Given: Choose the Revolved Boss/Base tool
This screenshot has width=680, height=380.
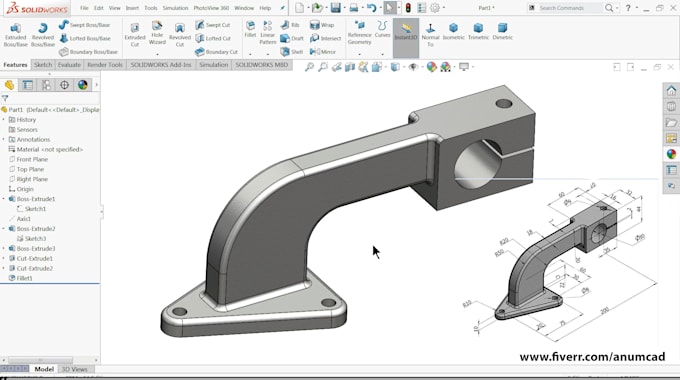Looking at the screenshot, I should click(43, 35).
